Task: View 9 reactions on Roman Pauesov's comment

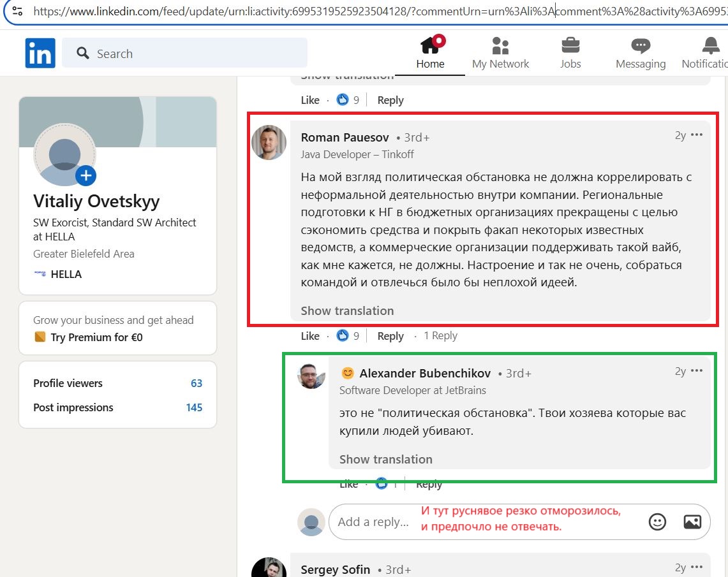Action: coord(348,335)
